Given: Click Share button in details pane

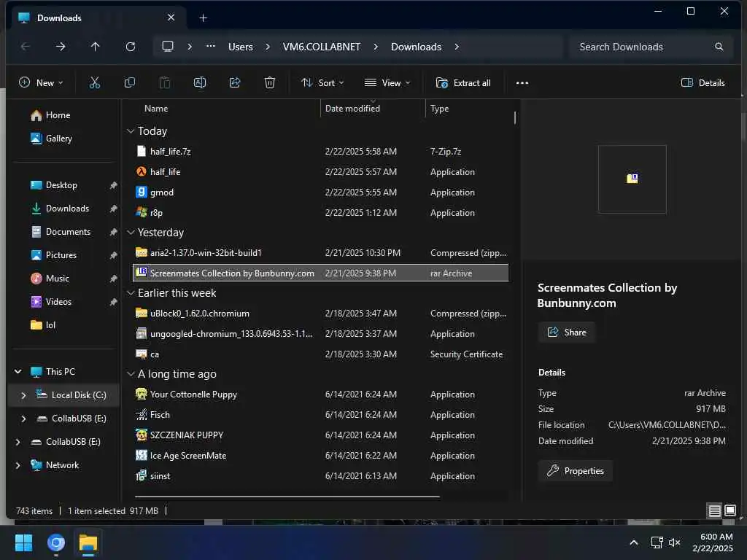Looking at the screenshot, I should tap(567, 332).
